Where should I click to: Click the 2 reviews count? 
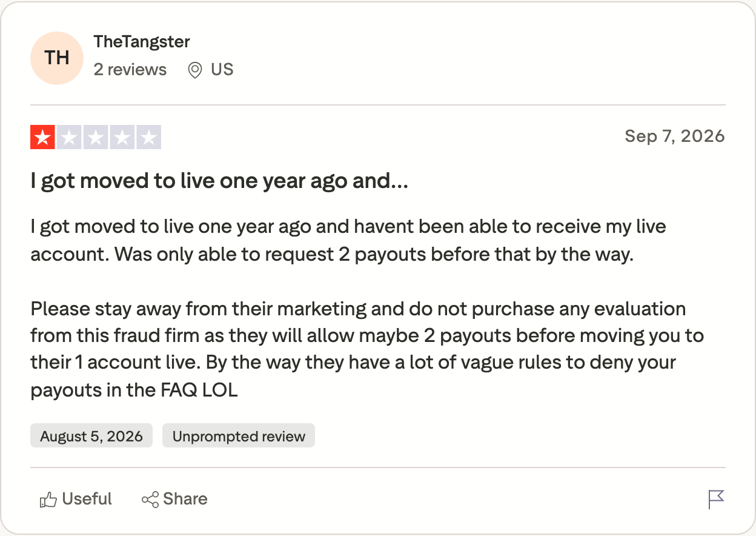pos(130,70)
